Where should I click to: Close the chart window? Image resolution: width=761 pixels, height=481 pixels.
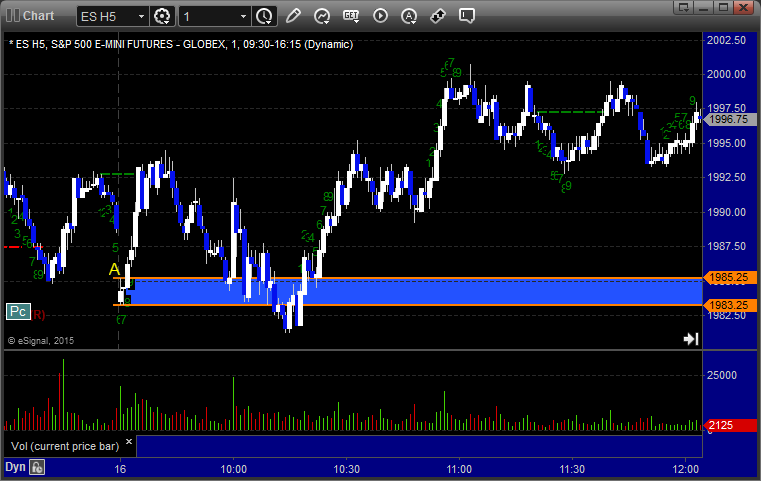[743, 7]
